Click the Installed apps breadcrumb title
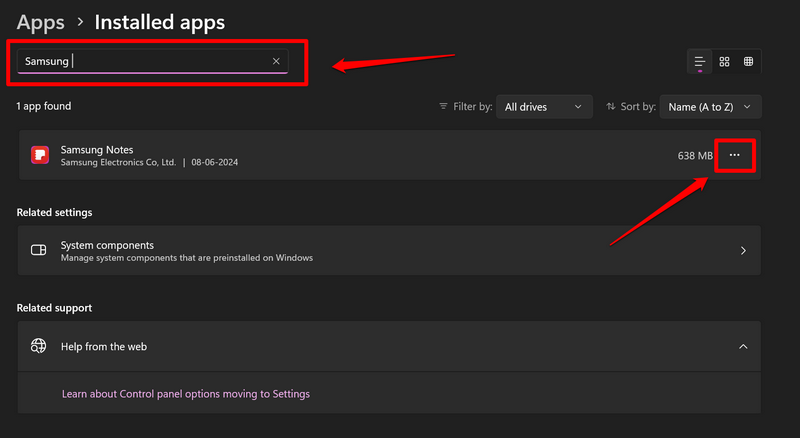800x438 pixels. point(159,21)
